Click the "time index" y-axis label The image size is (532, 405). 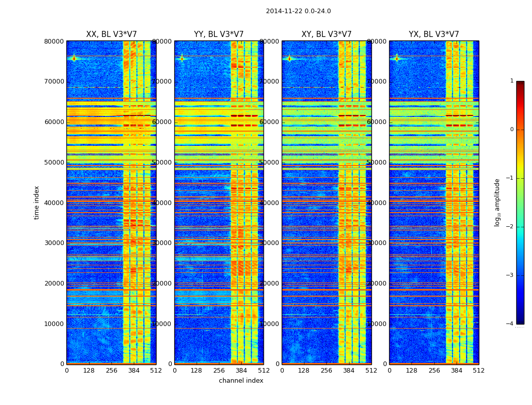pos(36,202)
